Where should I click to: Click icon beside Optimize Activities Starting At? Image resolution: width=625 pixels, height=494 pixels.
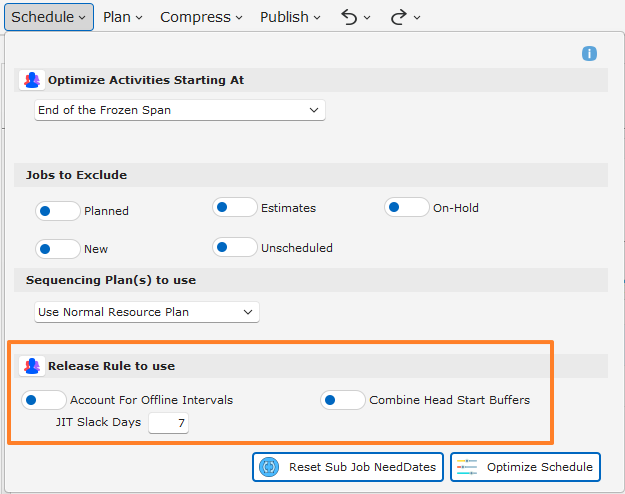coord(32,80)
